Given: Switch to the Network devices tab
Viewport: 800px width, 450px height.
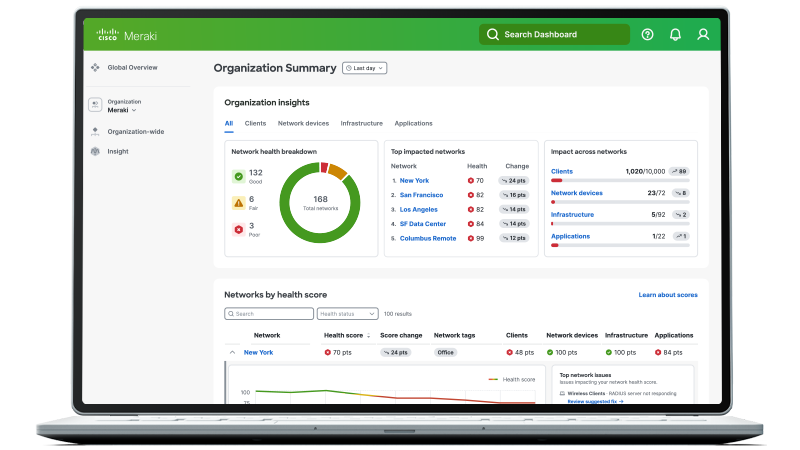Looking at the screenshot, I should (x=303, y=123).
